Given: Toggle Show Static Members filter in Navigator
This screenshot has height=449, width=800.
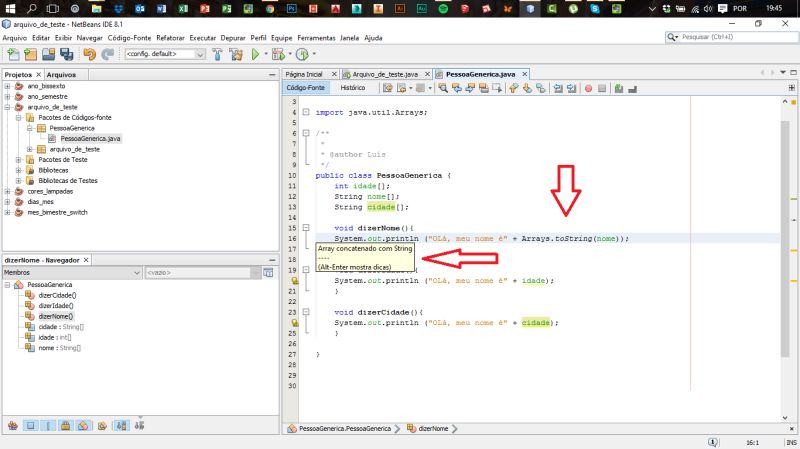Looking at the screenshot, I should [x=48, y=426].
